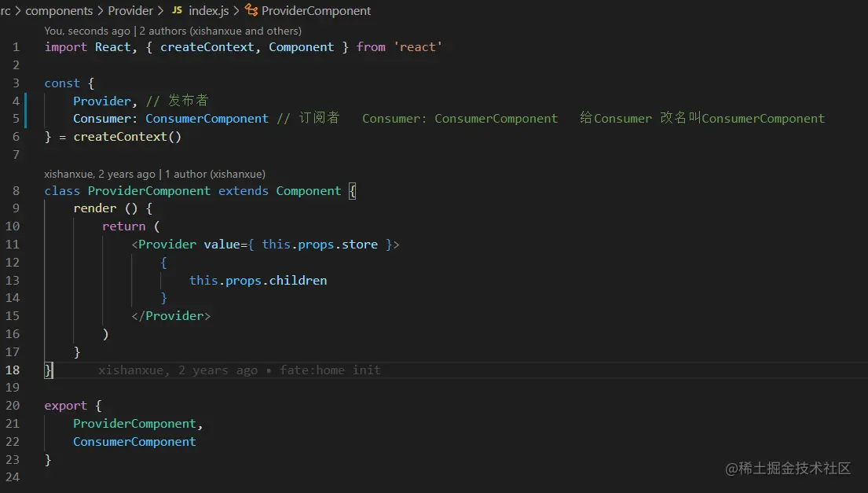Select index.js in the breadcrumb
Image resolution: width=868 pixels, height=493 pixels.
(209, 10)
